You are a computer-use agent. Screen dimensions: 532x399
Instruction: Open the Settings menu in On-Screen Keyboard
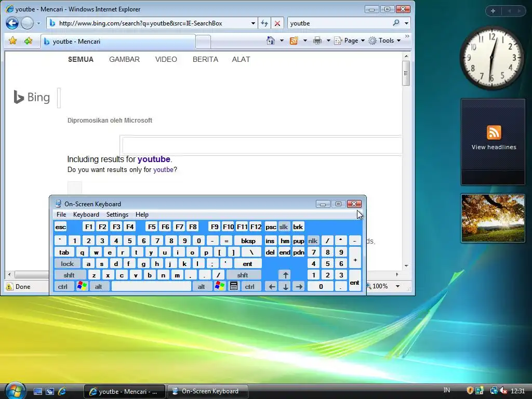point(117,215)
